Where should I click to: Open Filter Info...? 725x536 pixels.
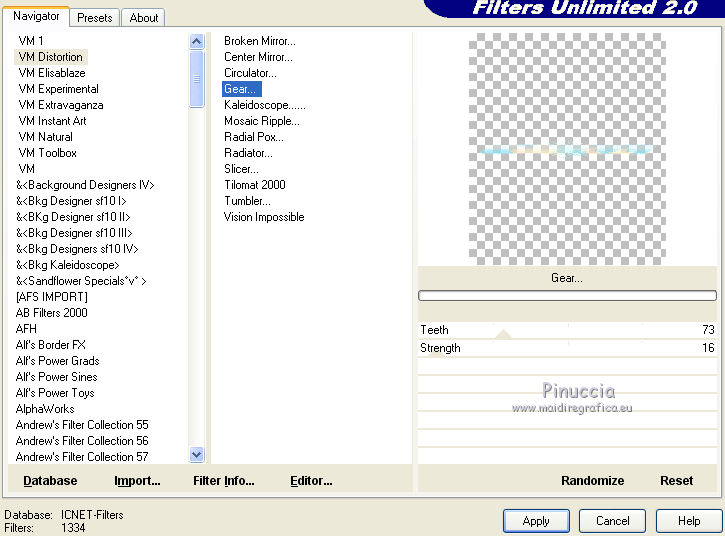[x=224, y=481]
